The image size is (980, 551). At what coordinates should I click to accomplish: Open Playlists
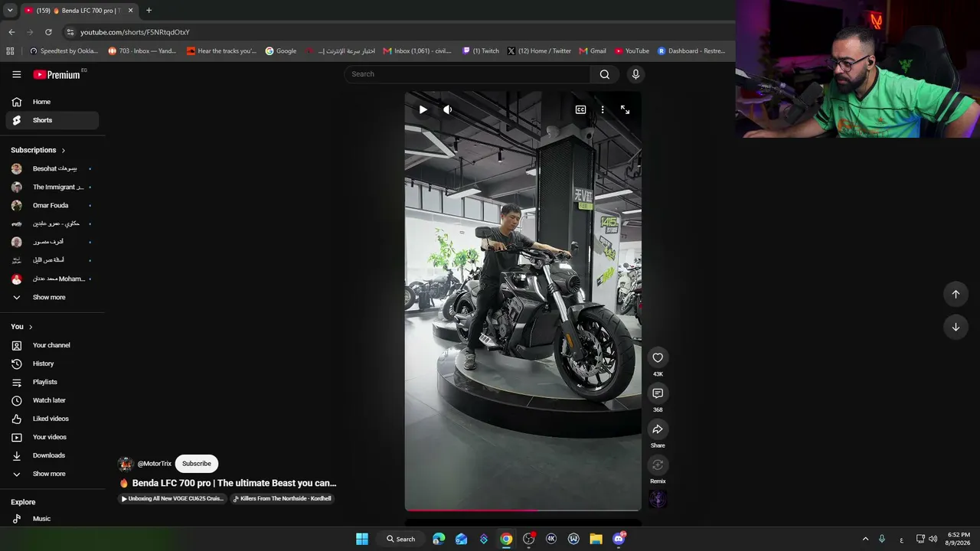coord(52,382)
